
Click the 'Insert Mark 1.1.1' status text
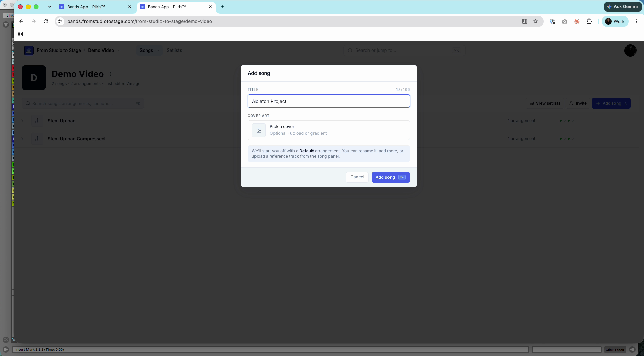tap(39, 349)
